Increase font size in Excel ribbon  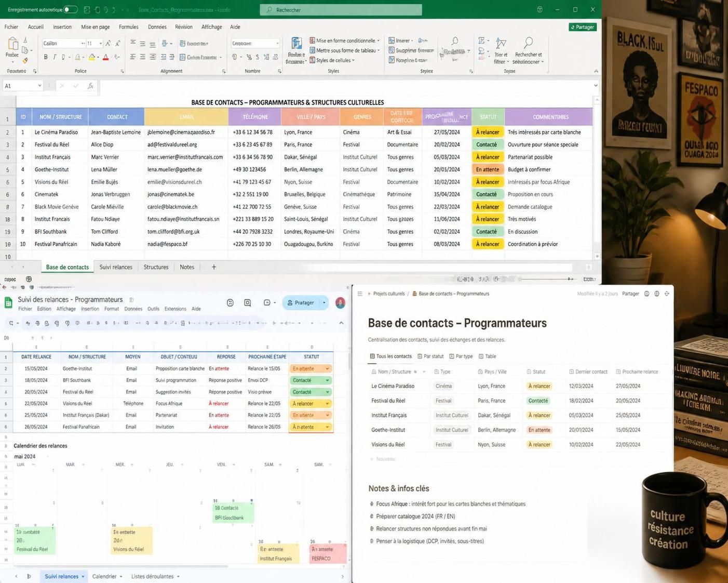click(109, 43)
